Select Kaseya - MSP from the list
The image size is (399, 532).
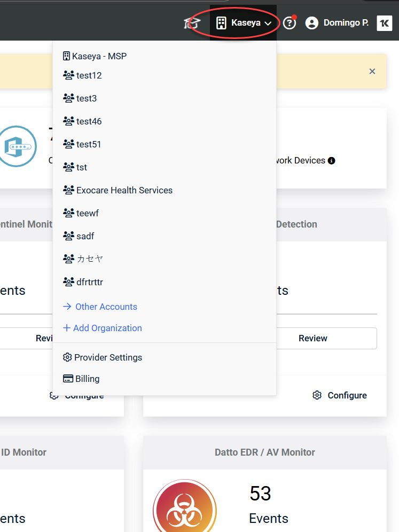[x=95, y=56]
